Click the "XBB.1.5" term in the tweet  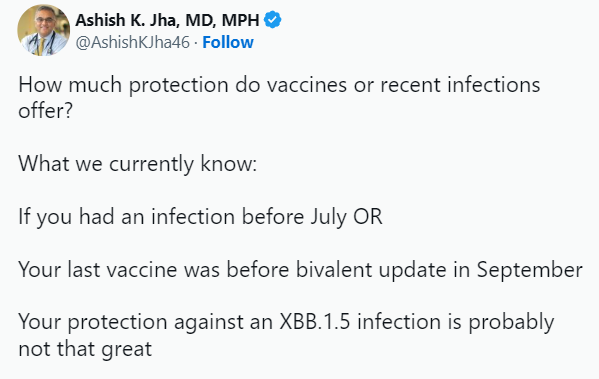[x=315, y=322]
